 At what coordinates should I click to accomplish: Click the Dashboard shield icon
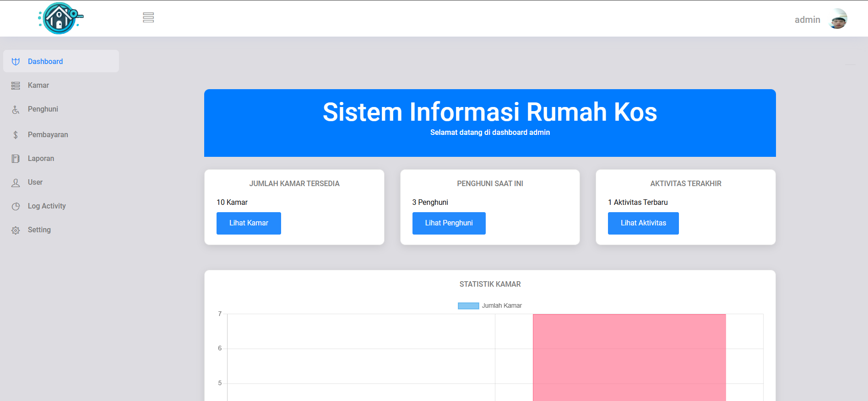(x=16, y=62)
